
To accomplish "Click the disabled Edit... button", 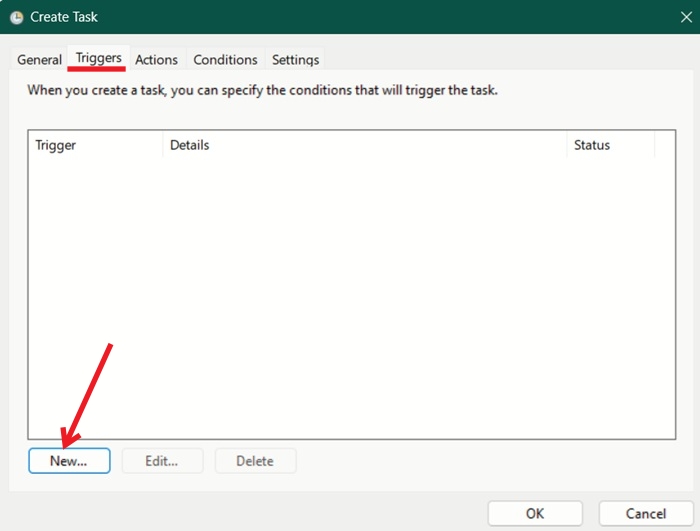I will [162, 460].
